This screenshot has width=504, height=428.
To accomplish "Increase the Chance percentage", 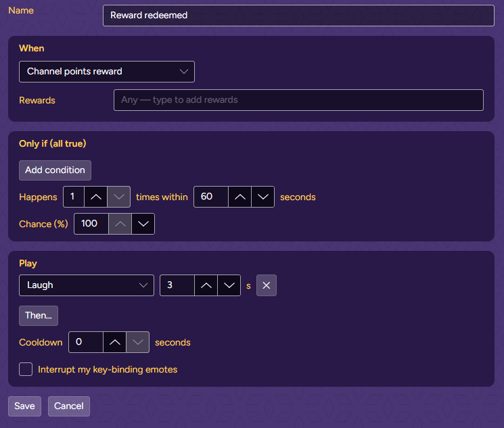I will click(120, 224).
